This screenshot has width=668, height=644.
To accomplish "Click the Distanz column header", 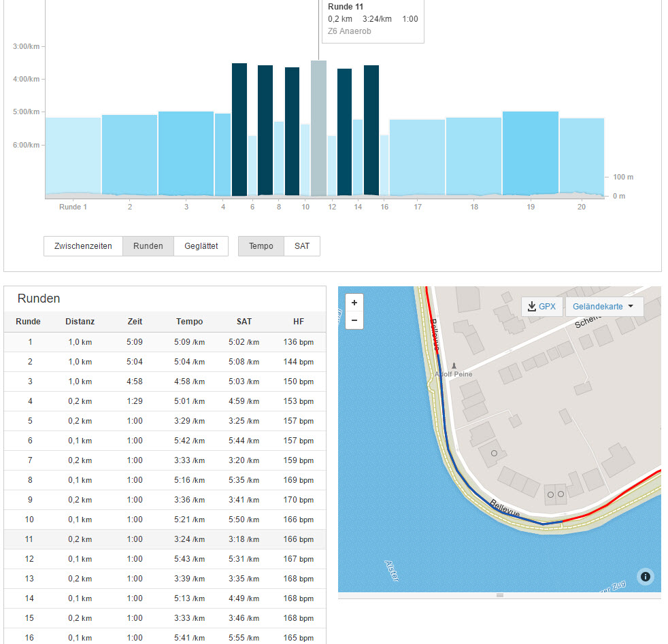I will [x=80, y=322].
